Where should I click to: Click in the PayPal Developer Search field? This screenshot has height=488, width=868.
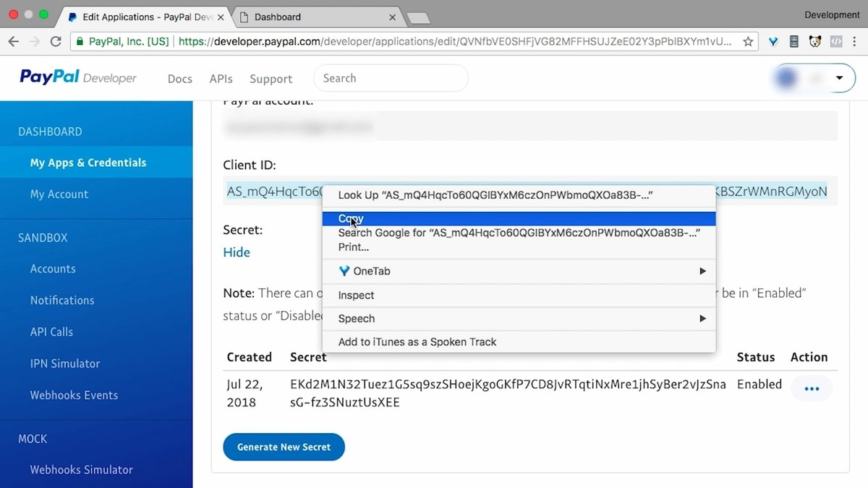point(391,78)
